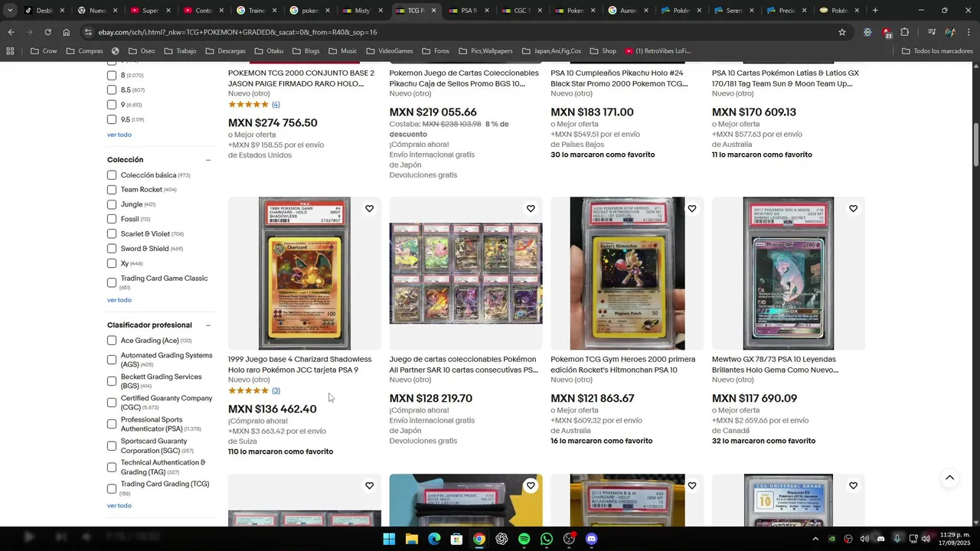The image size is (980, 551).
Task: Open the Hitmonchan card image thumbnail
Action: [x=627, y=273]
